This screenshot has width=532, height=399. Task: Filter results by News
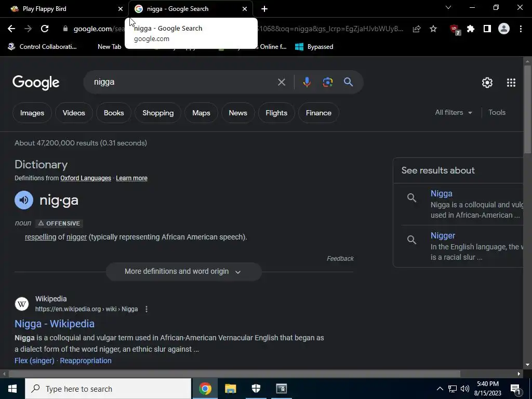click(x=238, y=113)
